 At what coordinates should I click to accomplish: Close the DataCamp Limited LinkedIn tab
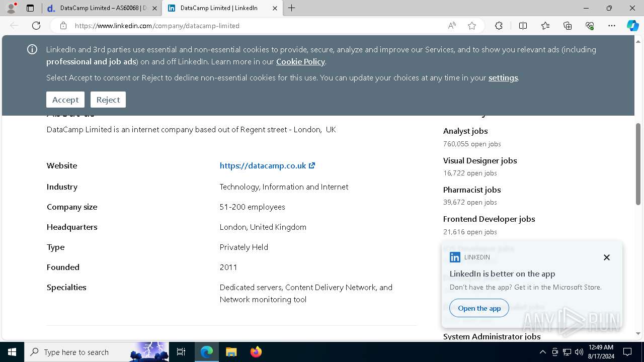point(275,8)
